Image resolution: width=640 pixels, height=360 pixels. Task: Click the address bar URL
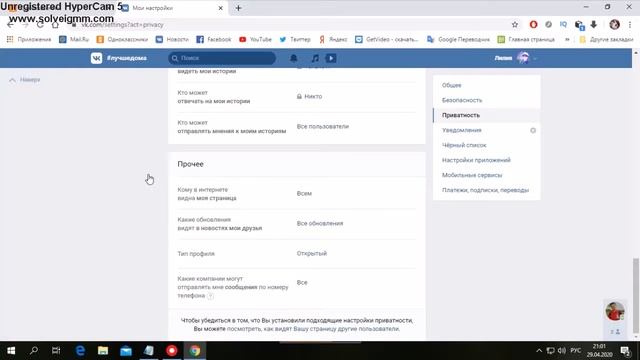tap(122, 25)
